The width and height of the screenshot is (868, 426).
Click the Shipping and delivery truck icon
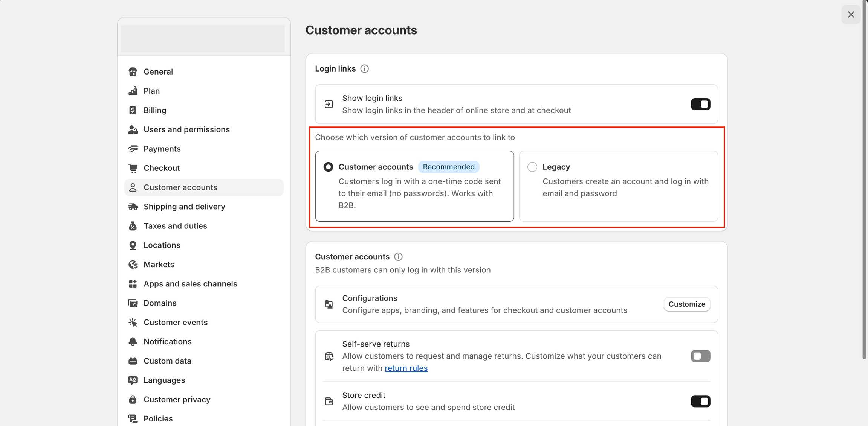click(133, 207)
